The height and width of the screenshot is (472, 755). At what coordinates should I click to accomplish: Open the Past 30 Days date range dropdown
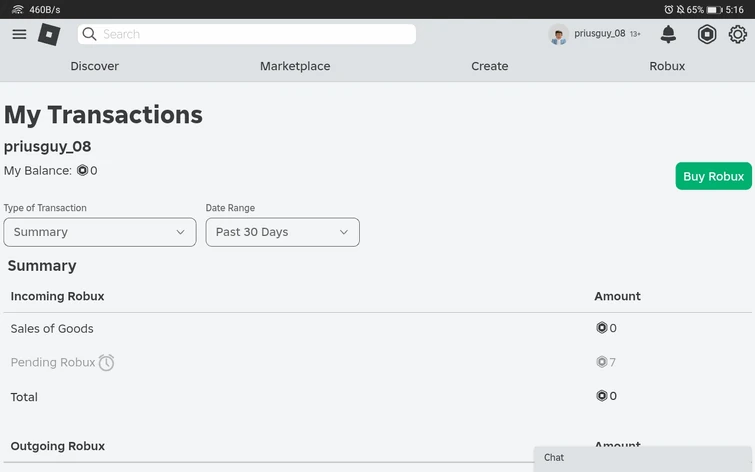(x=282, y=232)
